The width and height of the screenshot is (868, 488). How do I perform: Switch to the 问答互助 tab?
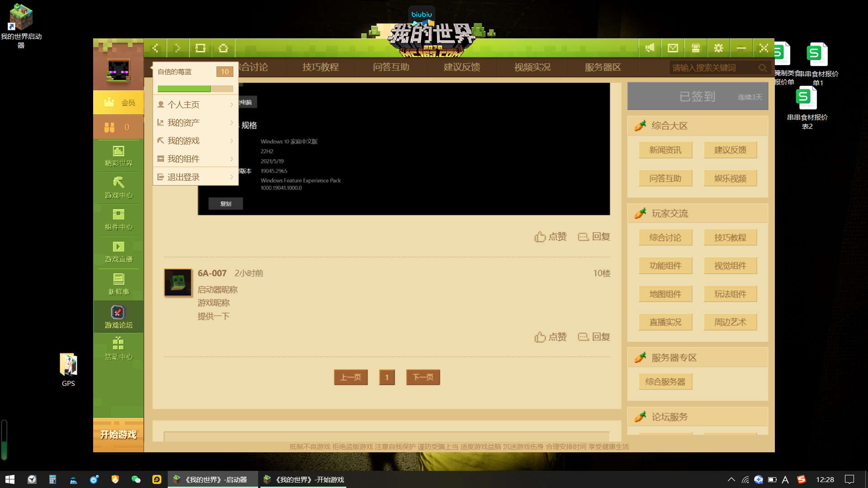391,67
